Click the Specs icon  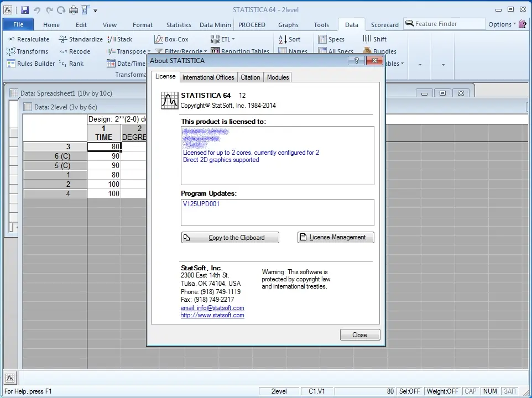point(322,39)
